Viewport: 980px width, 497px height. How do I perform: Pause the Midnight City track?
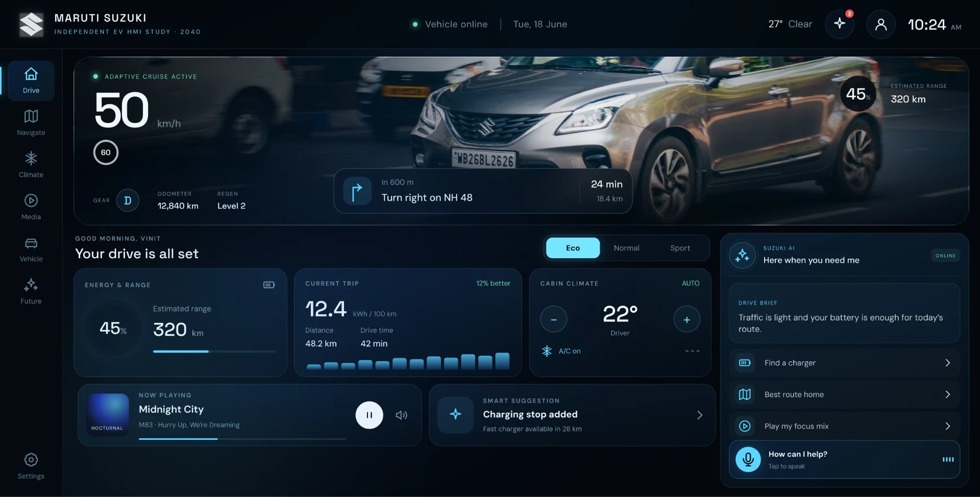369,415
